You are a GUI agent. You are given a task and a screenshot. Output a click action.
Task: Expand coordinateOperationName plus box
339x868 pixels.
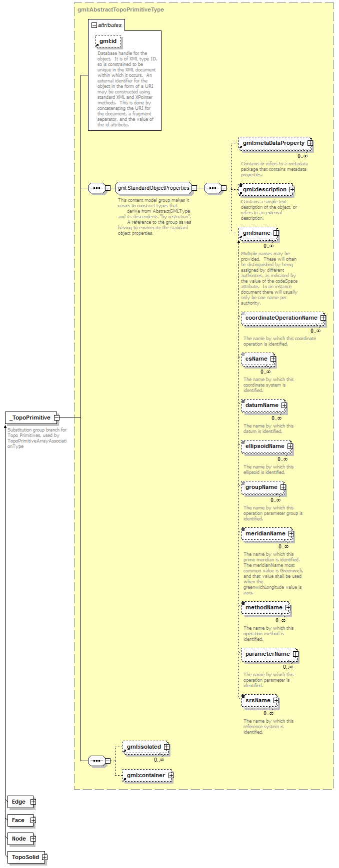click(323, 318)
